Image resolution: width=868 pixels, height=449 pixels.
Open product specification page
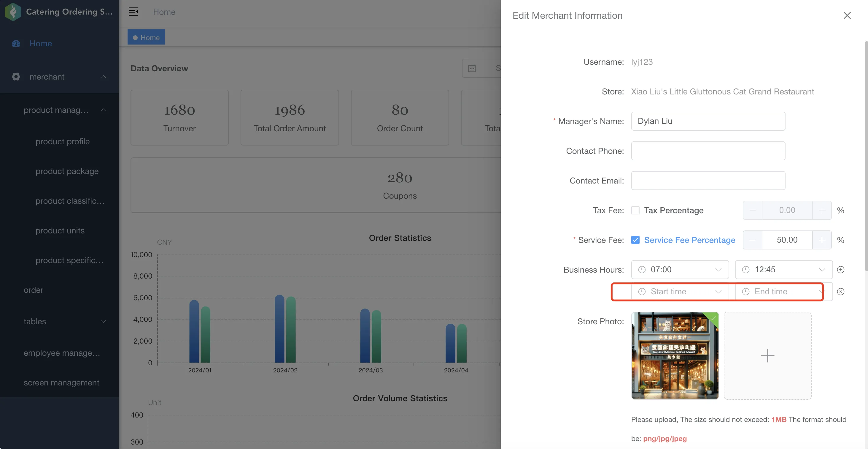click(69, 260)
